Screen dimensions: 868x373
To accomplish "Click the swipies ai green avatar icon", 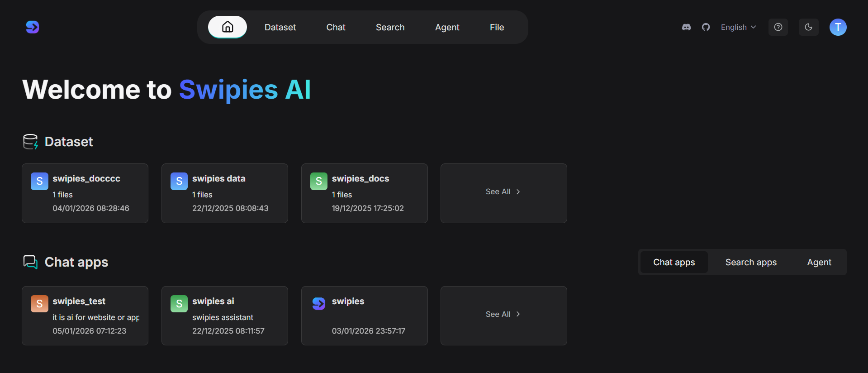I will 179,304.
